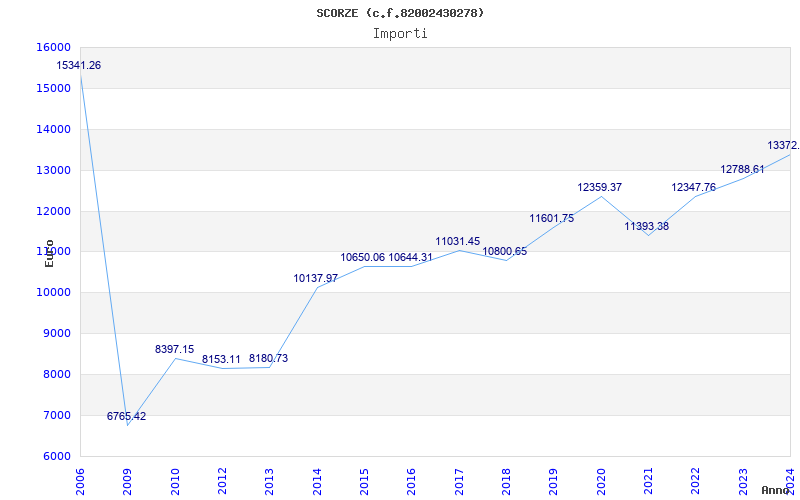Select the 15341.26 data label

(78, 65)
